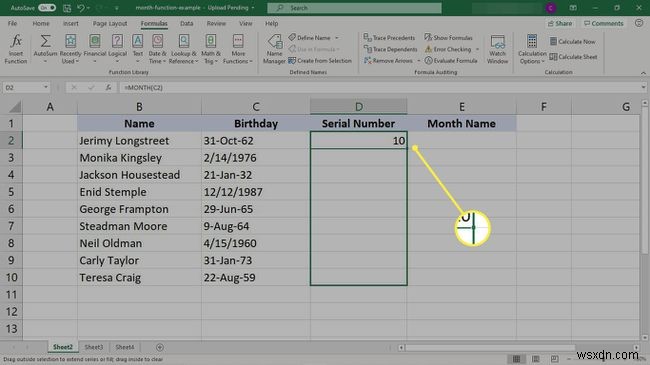
Task: Open Date & Time functions
Action: click(x=157, y=49)
